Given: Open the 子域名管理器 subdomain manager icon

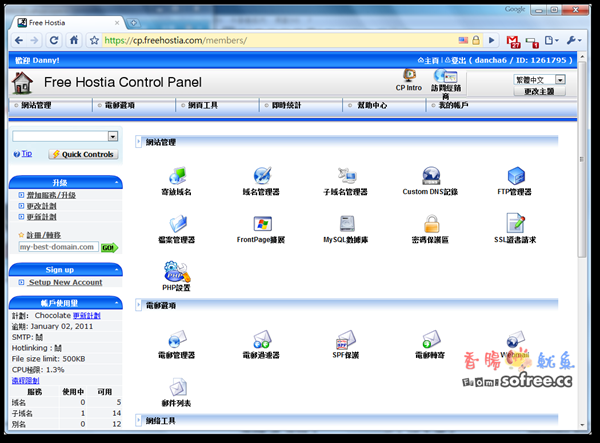Looking at the screenshot, I should tap(347, 176).
